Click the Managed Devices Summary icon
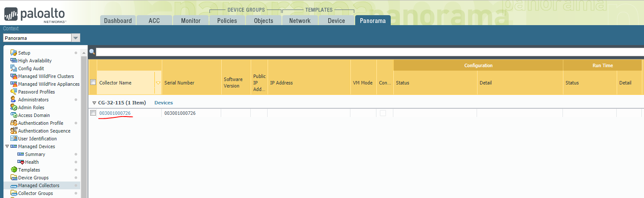 coord(20,154)
